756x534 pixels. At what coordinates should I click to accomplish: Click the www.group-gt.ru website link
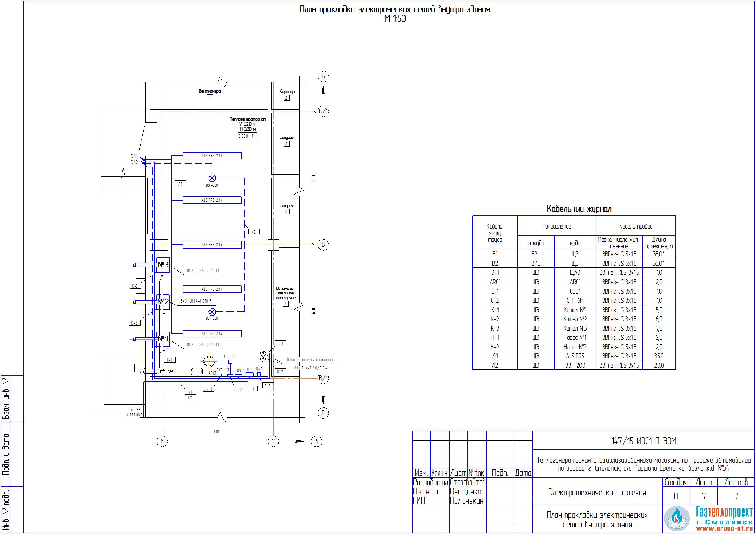point(724,529)
